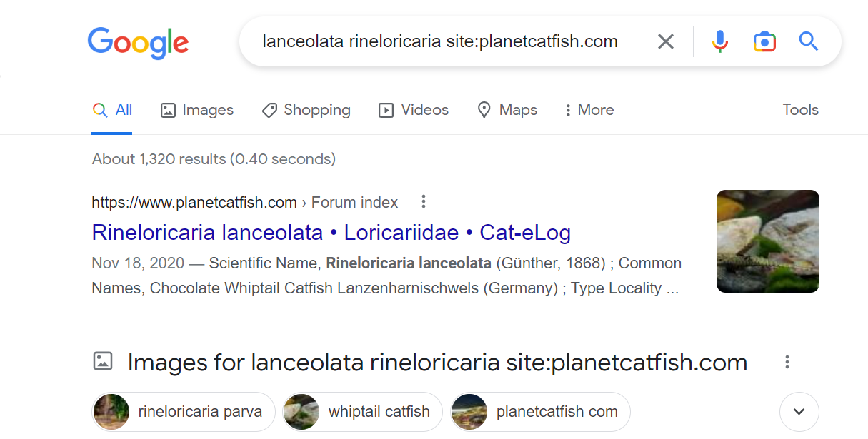The width and height of the screenshot is (868, 439).
Task: Open the Tools options
Action: pos(800,110)
